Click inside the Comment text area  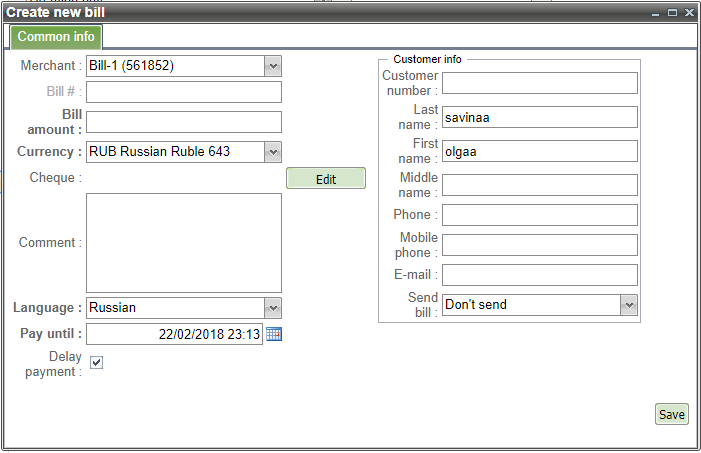(x=184, y=243)
